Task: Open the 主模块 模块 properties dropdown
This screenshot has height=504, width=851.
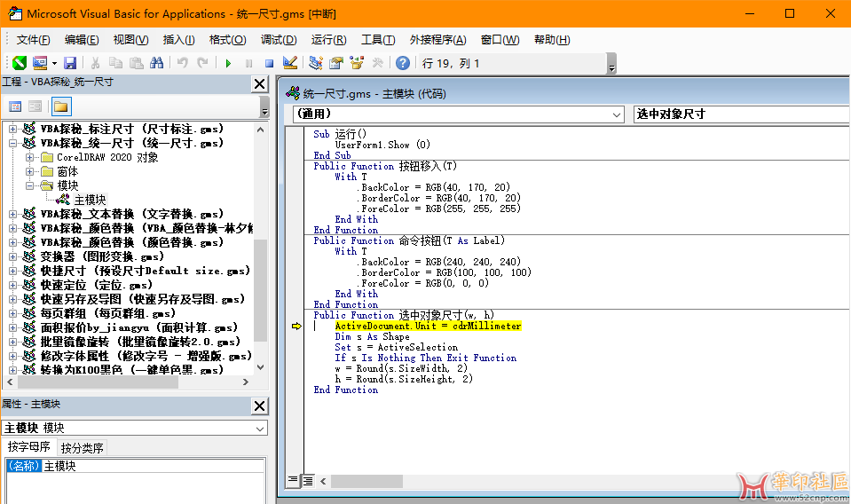Action: pos(135,428)
